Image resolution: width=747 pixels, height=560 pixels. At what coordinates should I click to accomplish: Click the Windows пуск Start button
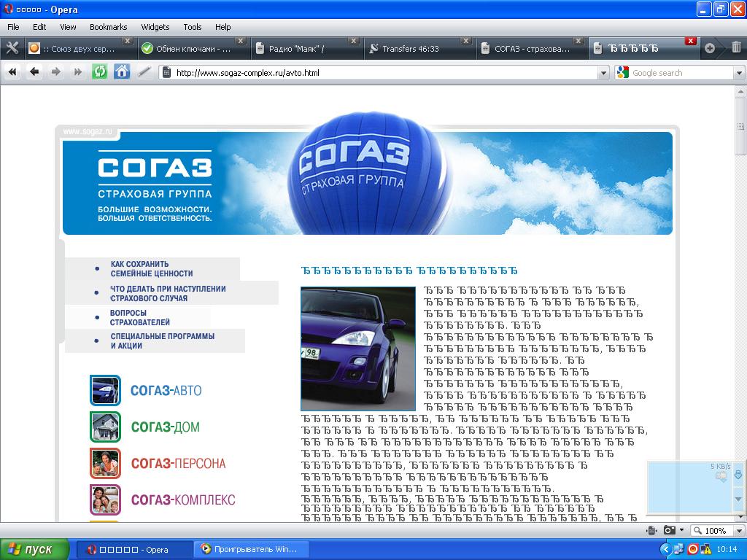point(34,549)
